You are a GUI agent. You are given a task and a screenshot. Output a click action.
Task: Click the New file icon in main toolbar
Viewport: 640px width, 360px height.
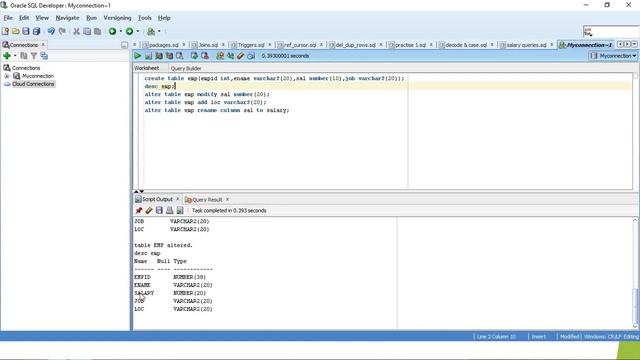tap(5, 31)
